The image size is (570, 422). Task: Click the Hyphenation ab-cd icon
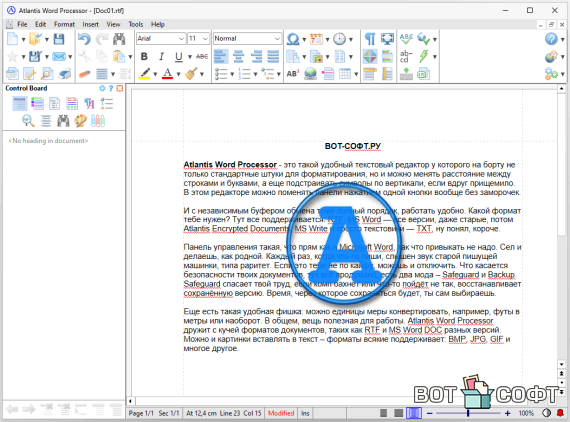pos(406,56)
